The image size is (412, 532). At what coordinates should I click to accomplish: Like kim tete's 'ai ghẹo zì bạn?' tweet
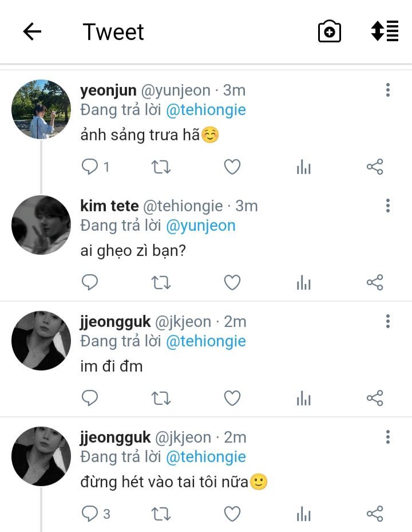tap(232, 283)
